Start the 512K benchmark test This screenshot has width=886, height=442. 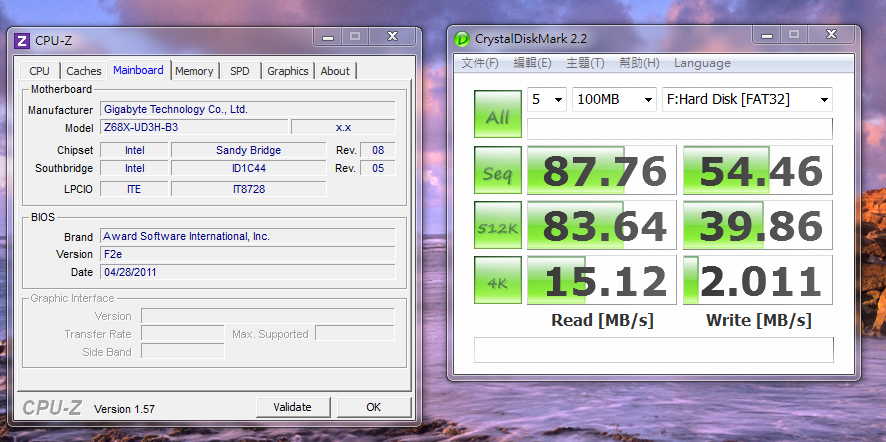point(497,225)
